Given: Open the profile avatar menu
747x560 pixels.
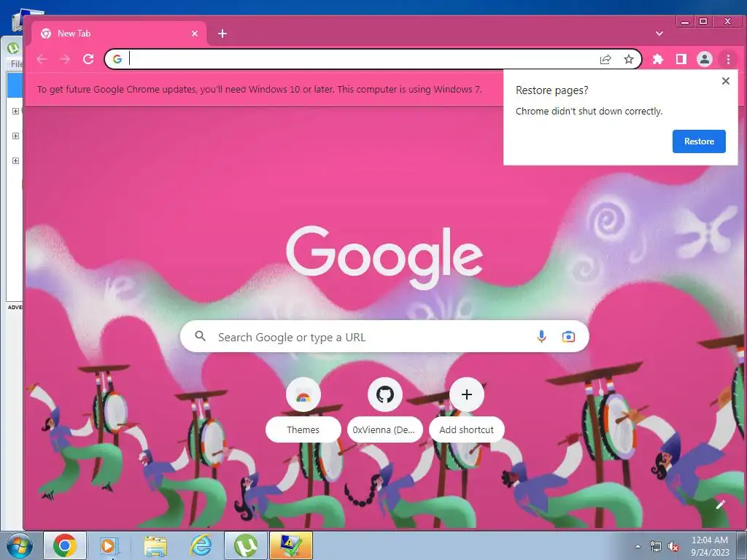Looking at the screenshot, I should 705,59.
